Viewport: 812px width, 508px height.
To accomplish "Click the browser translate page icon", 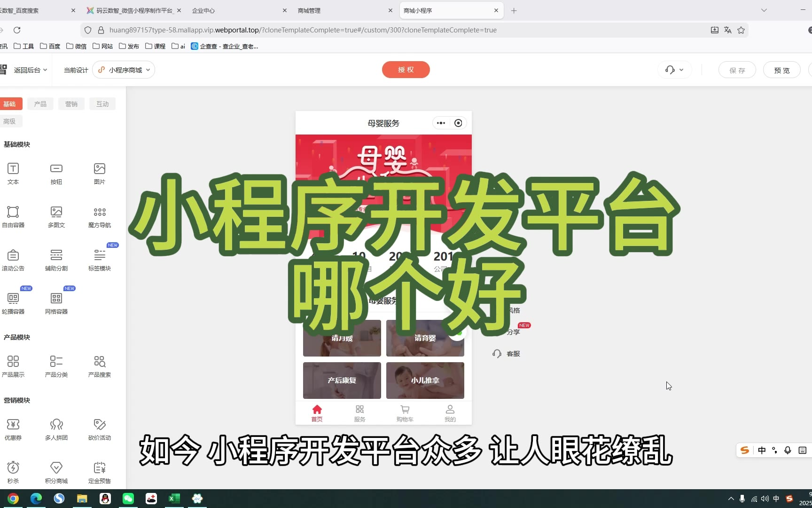I will pyautogui.click(x=728, y=30).
